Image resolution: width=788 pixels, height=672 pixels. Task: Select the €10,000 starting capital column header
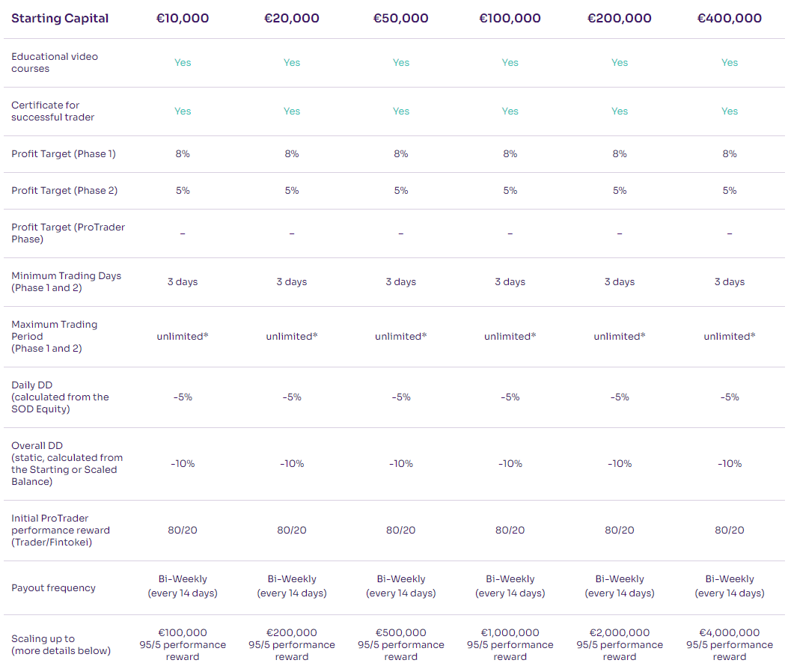183,18
